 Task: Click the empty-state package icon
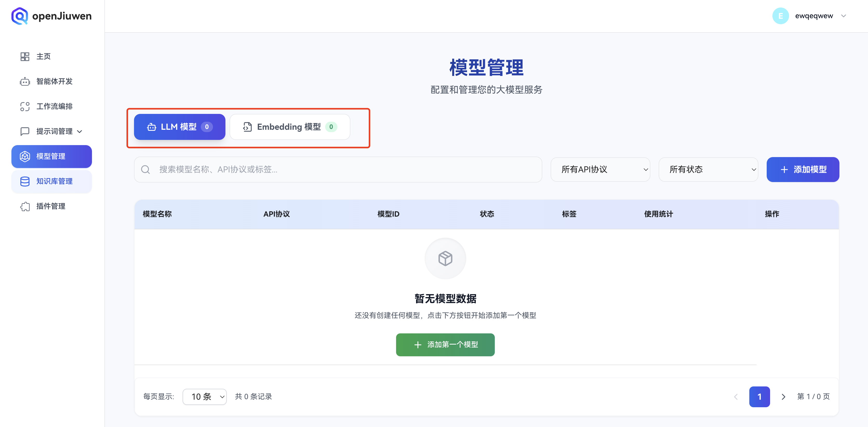click(x=445, y=258)
